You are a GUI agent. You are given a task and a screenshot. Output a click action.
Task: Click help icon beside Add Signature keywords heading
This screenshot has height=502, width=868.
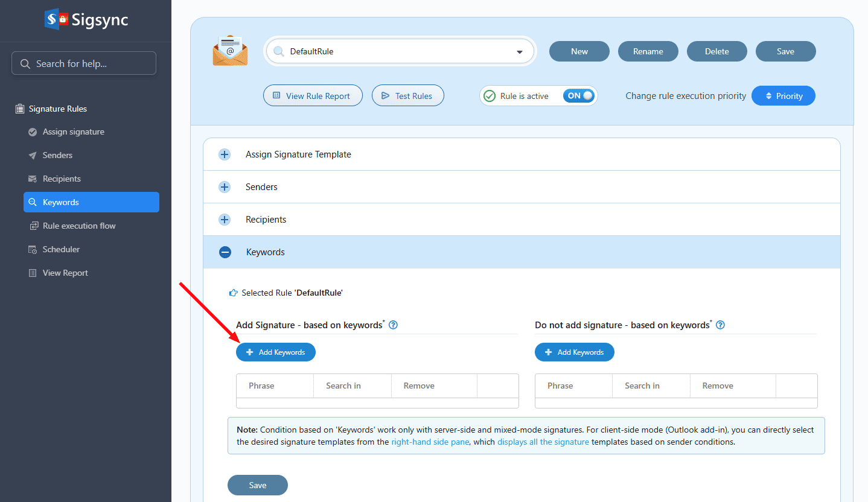[x=394, y=325]
